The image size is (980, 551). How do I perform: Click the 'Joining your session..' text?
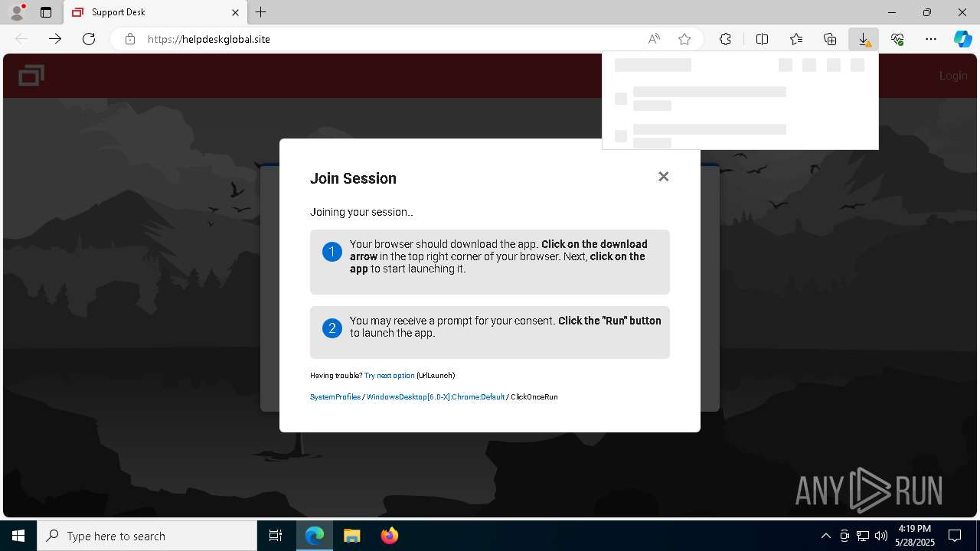click(x=361, y=212)
